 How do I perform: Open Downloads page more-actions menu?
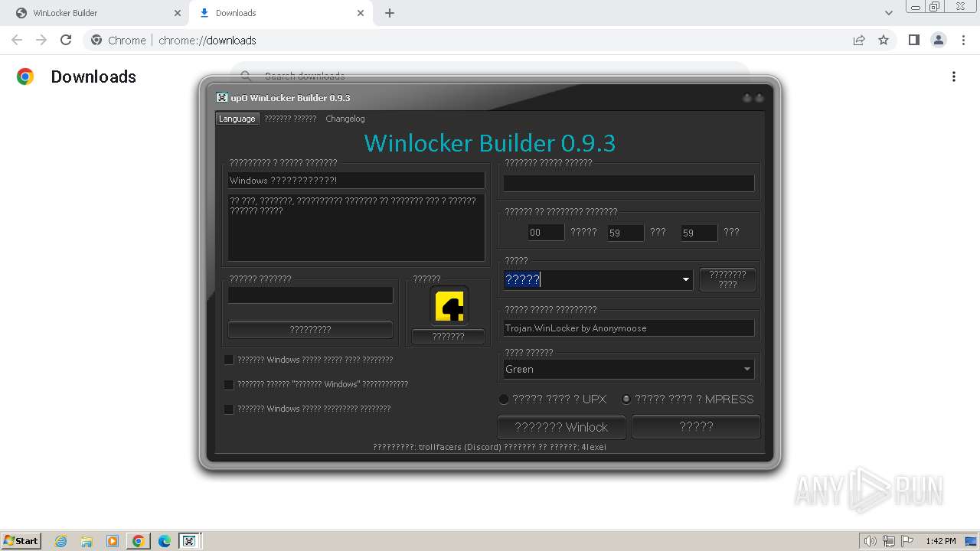click(954, 77)
